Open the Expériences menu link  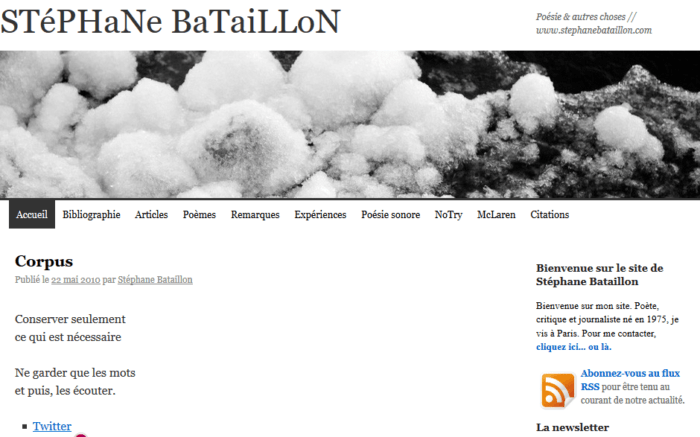(x=320, y=215)
